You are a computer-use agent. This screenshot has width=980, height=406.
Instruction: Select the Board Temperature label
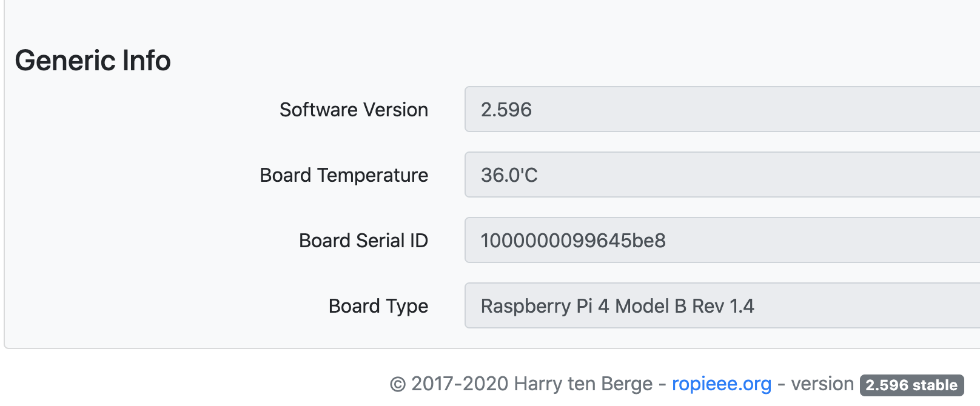point(344,175)
